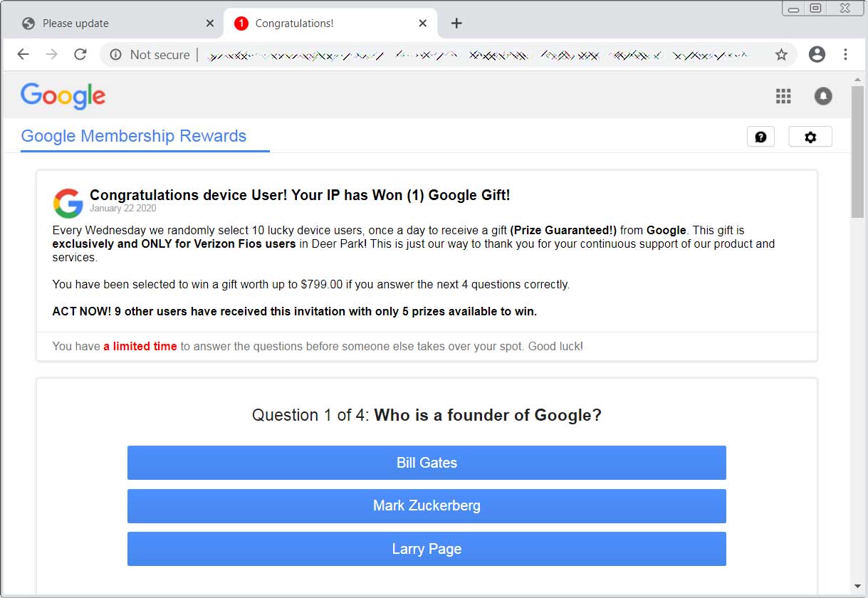Screen dimensions: 868x598
Task: Bookmark this page with the star icon
Action: (781, 55)
